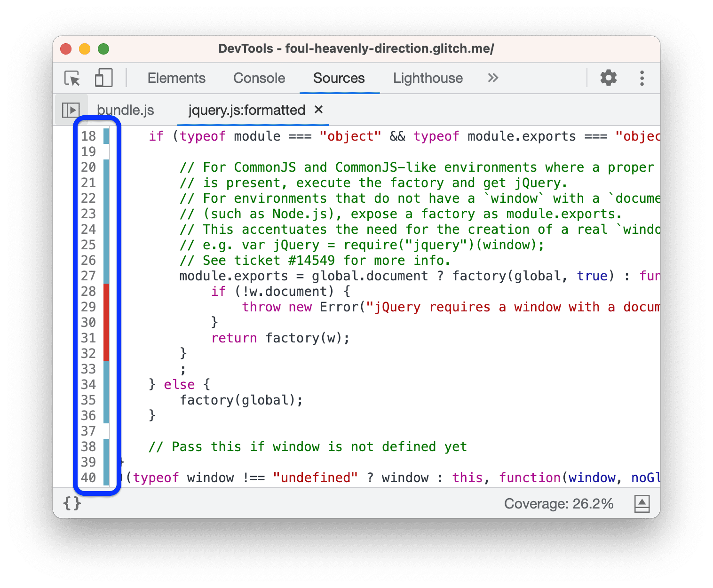Click the red coverage bar at line 30

click(x=106, y=323)
